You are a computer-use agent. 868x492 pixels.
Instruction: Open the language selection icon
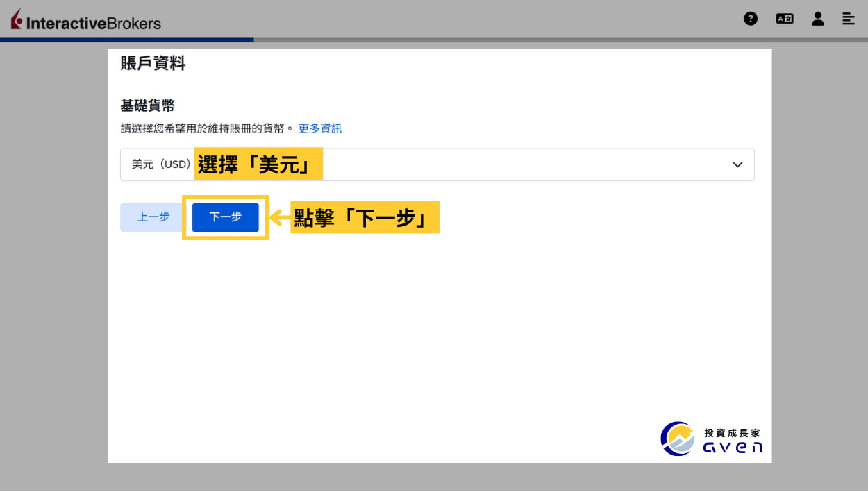point(785,19)
